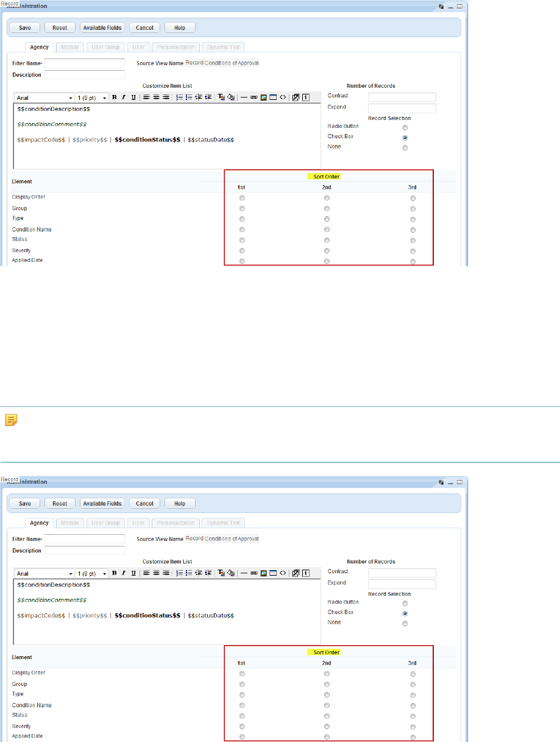560x742 pixels.
Task: Center text in the upper window's editor
Action: [156, 97]
